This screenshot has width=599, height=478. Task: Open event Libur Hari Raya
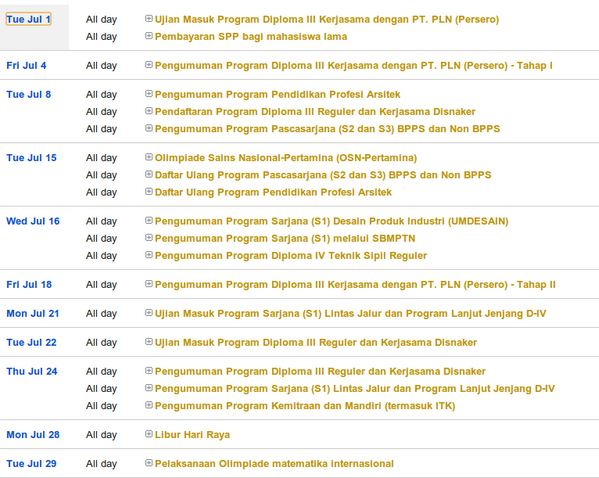tap(193, 435)
